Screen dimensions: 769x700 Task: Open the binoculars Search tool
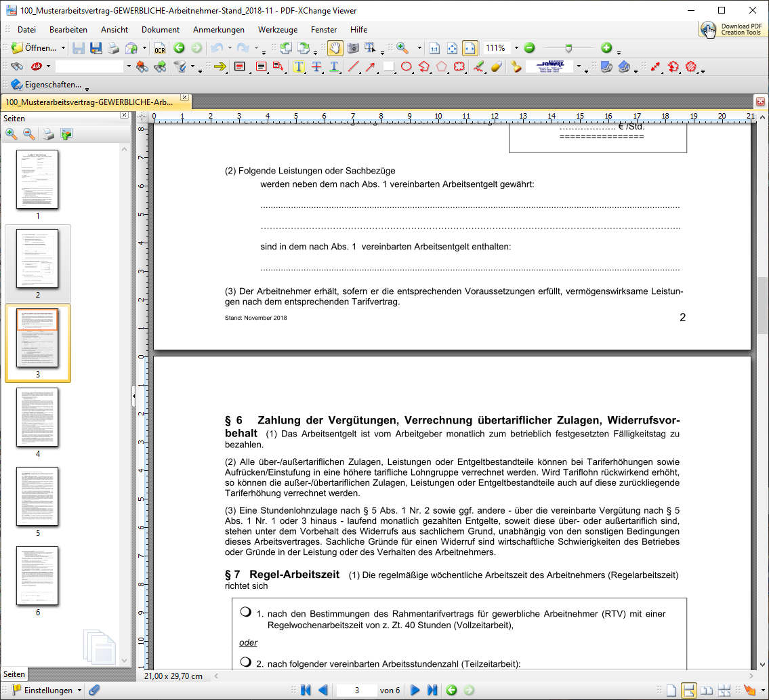pos(17,66)
